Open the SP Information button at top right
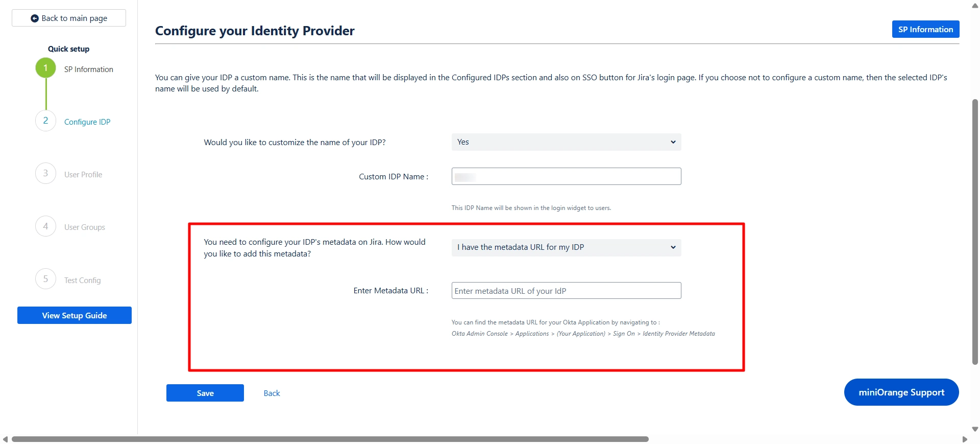Image resolution: width=980 pixels, height=444 pixels. click(925, 30)
